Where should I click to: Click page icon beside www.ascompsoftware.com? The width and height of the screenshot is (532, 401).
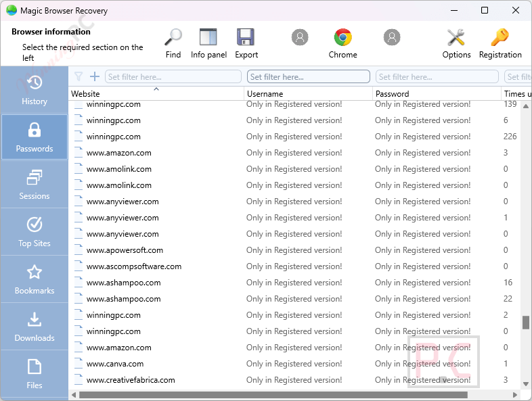(79, 266)
